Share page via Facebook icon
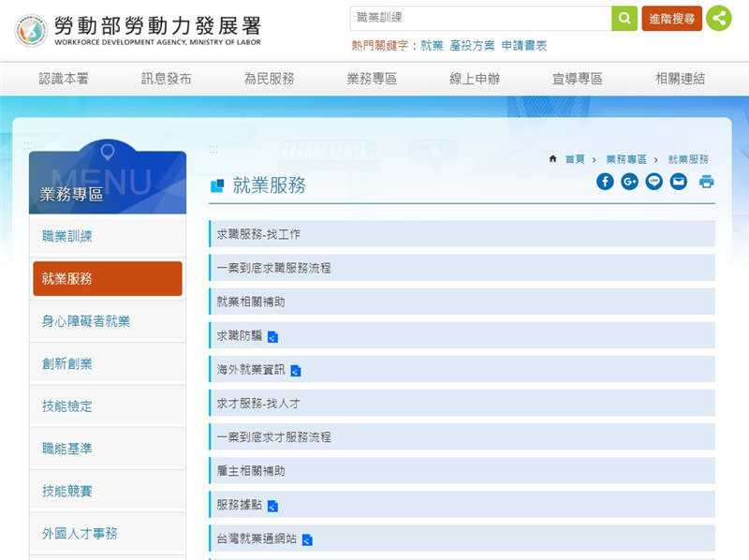 click(605, 182)
